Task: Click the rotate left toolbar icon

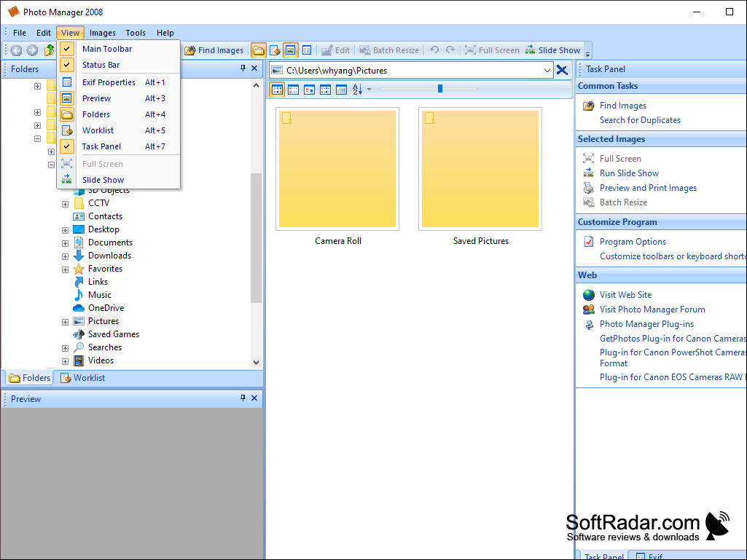Action: pos(434,50)
